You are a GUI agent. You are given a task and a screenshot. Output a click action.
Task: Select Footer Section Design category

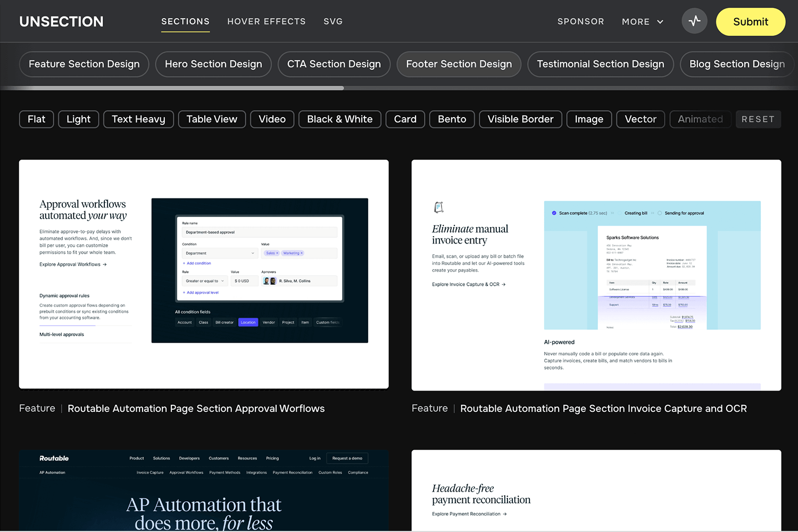459,64
